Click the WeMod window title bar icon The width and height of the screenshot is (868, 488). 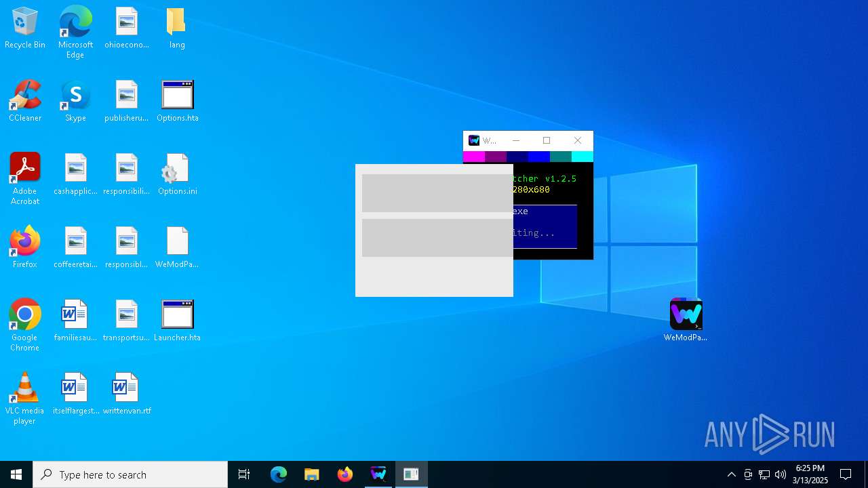(474, 140)
